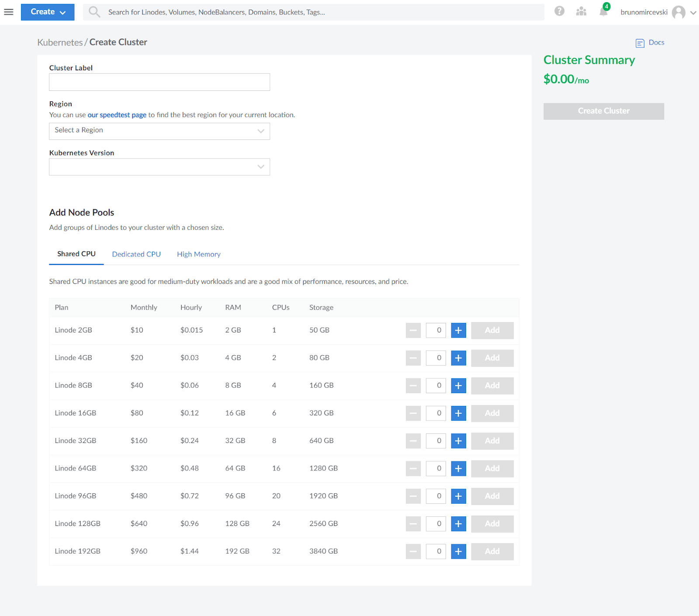
Task: Click the Linode 4GB quantity field
Action: click(x=436, y=358)
